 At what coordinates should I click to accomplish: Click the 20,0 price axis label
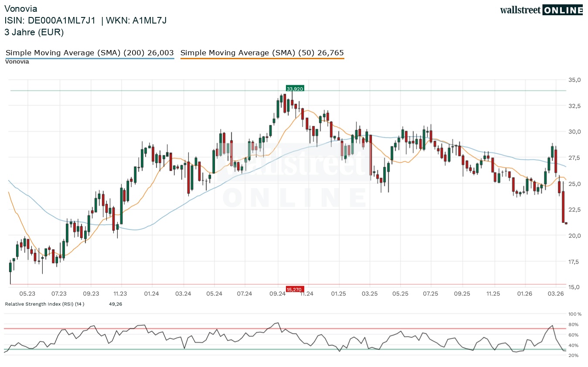point(574,236)
